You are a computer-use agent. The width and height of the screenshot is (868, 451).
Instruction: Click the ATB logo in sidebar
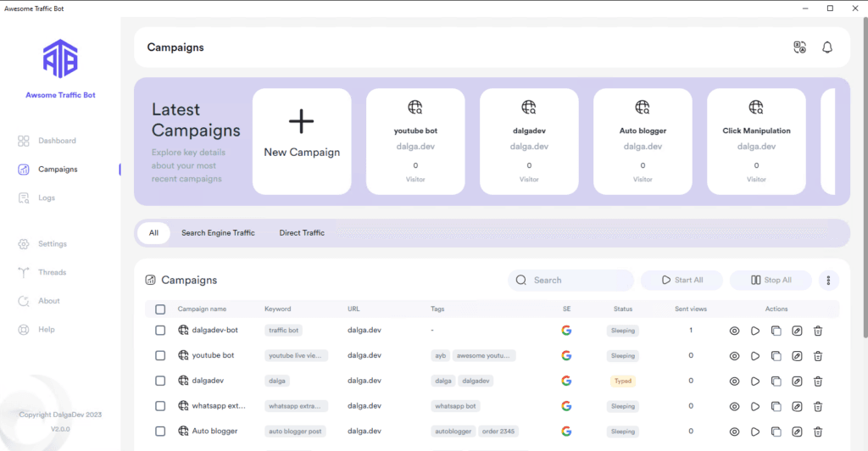pos(60,58)
